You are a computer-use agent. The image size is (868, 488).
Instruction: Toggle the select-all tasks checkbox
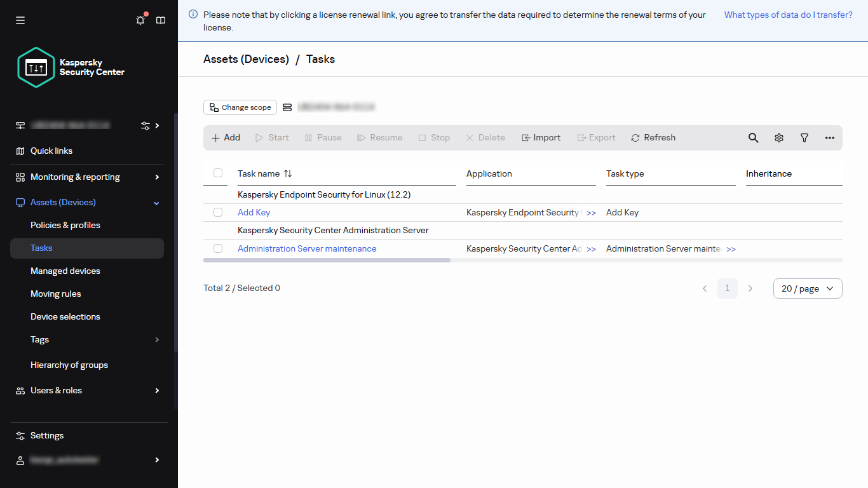point(218,173)
